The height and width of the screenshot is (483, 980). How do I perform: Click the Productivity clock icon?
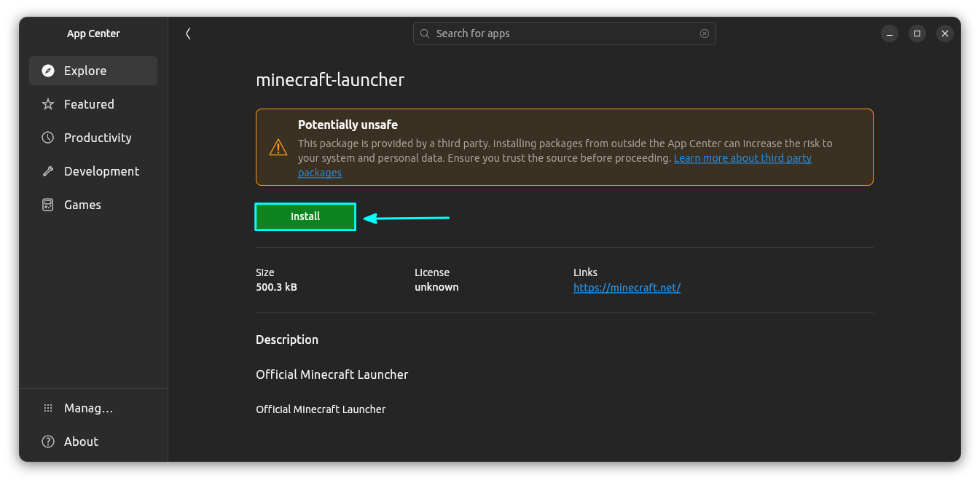click(x=48, y=138)
